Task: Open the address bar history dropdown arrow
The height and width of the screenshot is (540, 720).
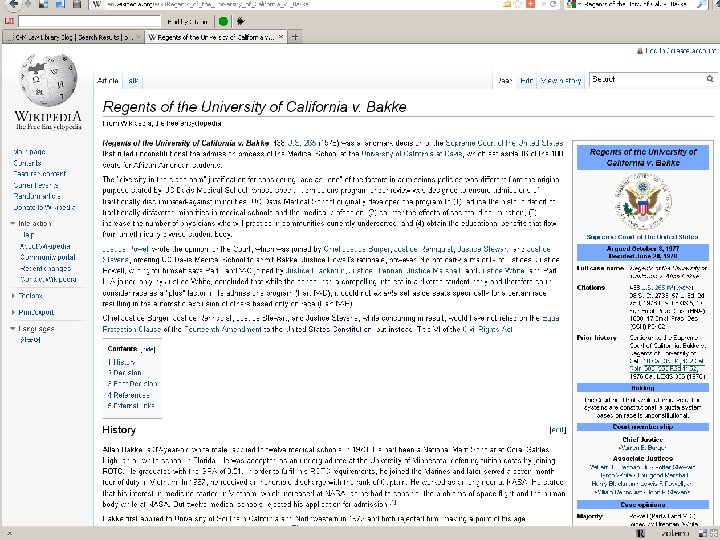Action: 544,4
